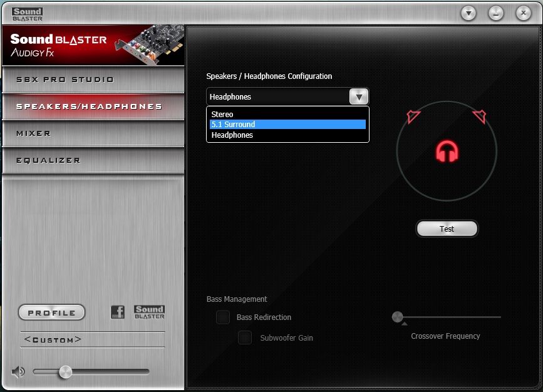Click the <Custom> profile name
The image size is (543, 392).
click(53, 339)
